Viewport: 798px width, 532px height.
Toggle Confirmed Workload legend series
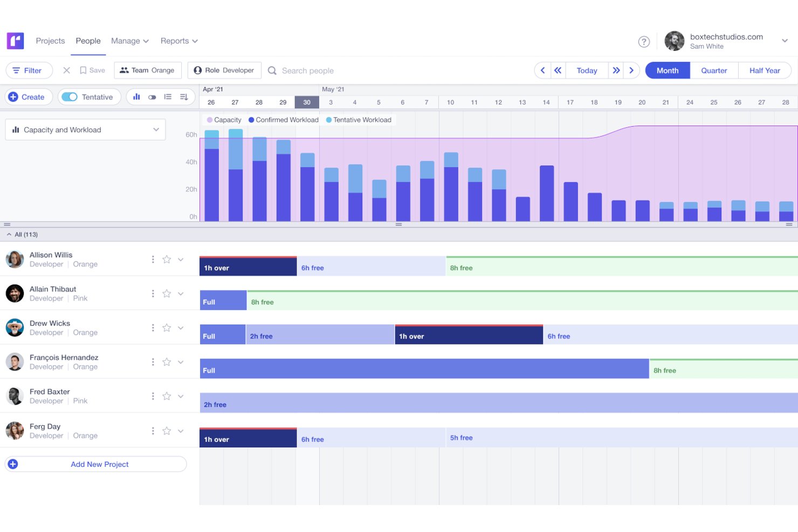click(284, 120)
